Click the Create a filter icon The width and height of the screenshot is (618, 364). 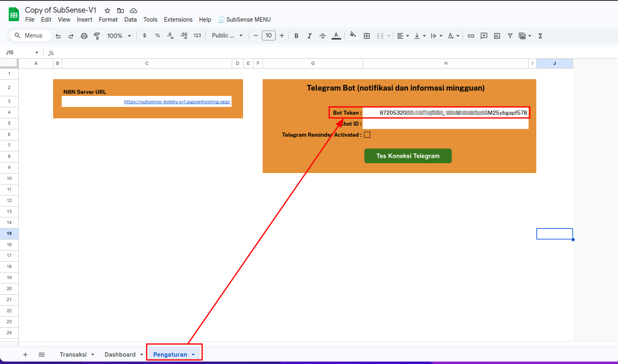point(510,36)
